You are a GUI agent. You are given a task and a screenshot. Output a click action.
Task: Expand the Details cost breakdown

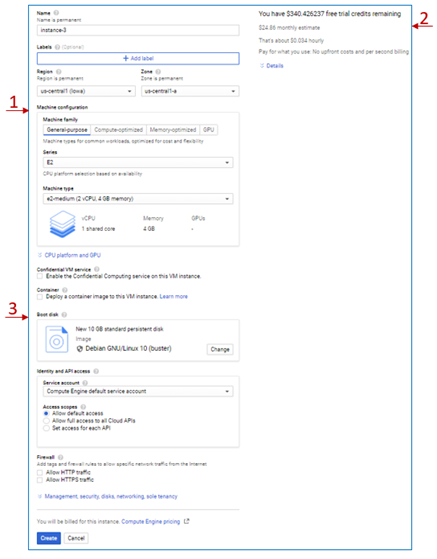click(x=271, y=66)
